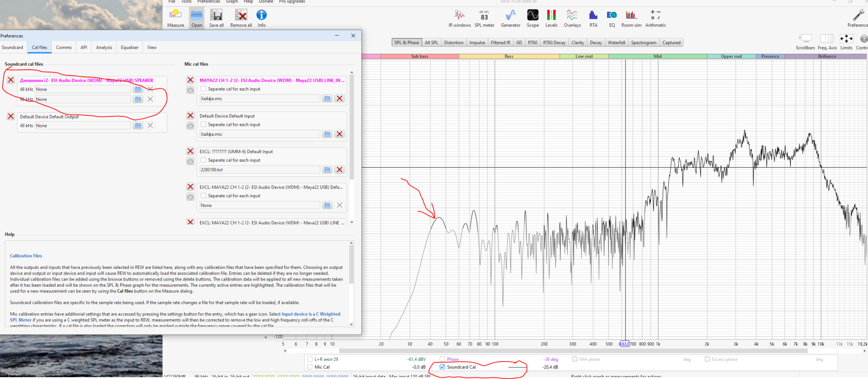Launch the signal Generator

click(x=510, y=18)
